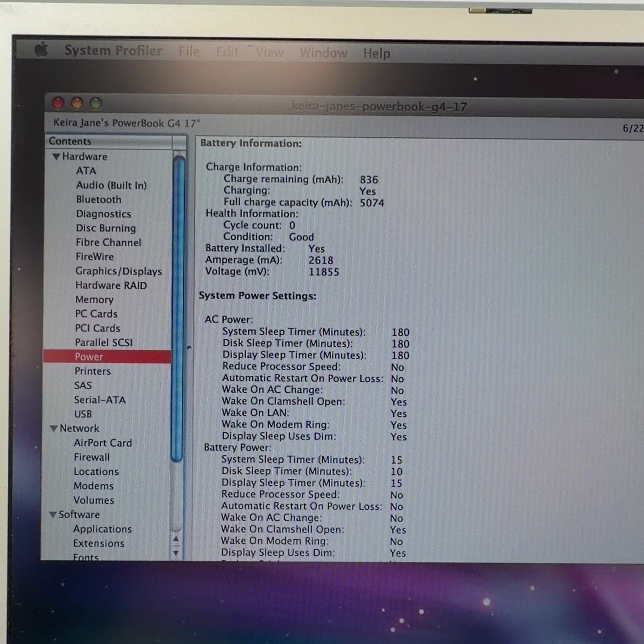The image size is (644, 644).
Task: Select Bluetooth in the sidebar
Action: click(98, 199)
